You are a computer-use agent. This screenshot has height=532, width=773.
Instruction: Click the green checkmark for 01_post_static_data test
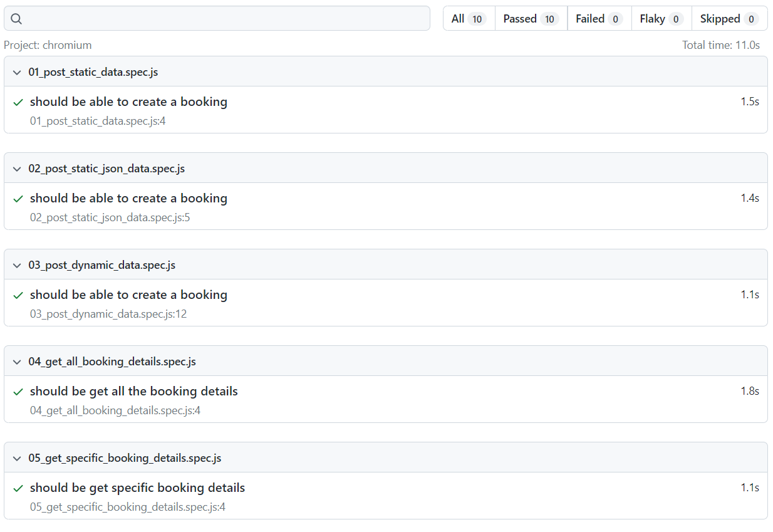[x=18, y=102]
